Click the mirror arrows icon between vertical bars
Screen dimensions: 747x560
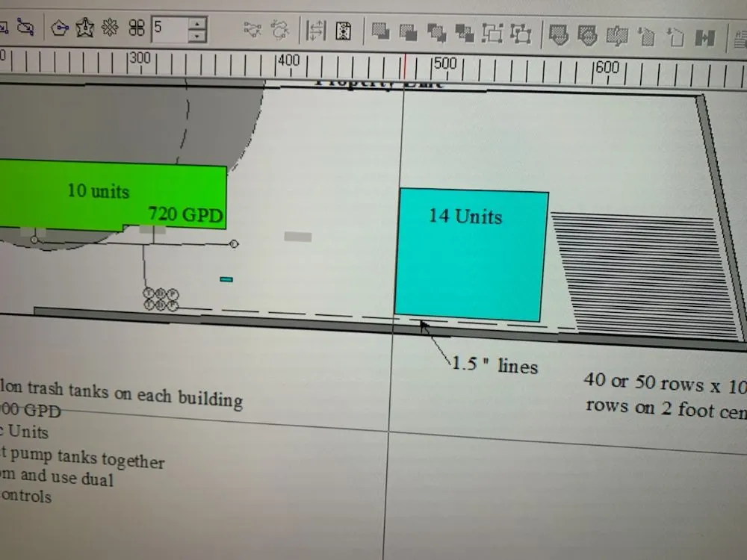tap(316, 31)
